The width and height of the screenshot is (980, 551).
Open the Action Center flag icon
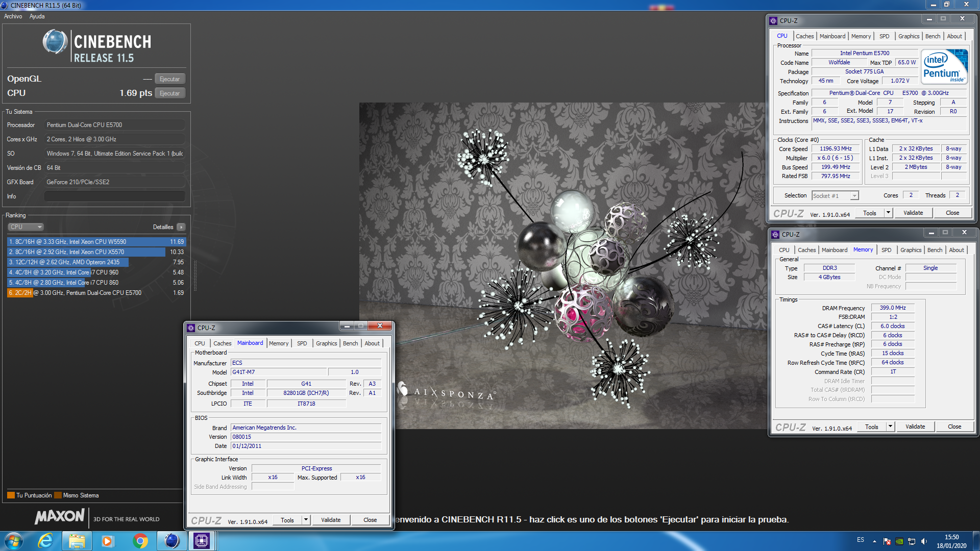pyautogui.click(x=887, y=541)
